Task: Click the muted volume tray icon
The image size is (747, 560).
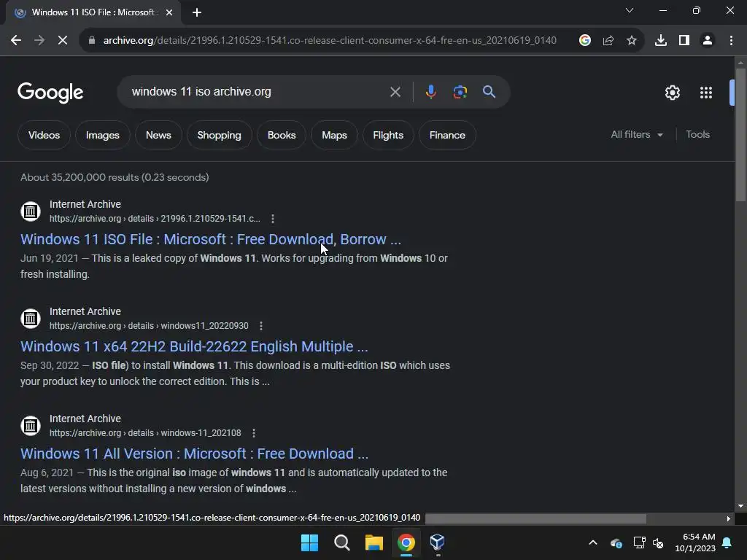Action: (659, 542)
